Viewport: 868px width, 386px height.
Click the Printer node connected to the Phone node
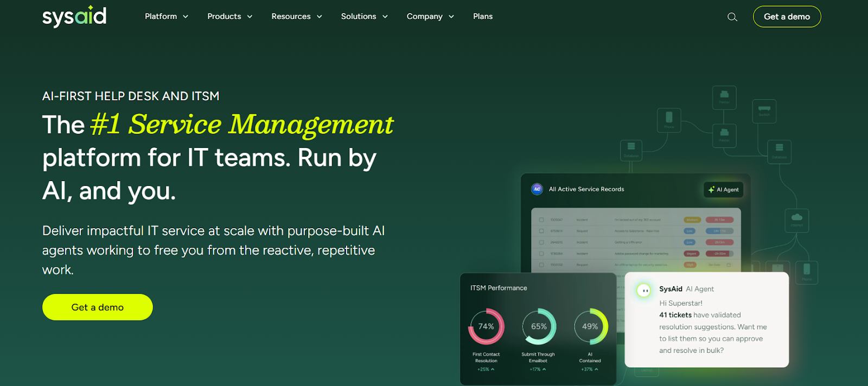[x=724, y=136]
